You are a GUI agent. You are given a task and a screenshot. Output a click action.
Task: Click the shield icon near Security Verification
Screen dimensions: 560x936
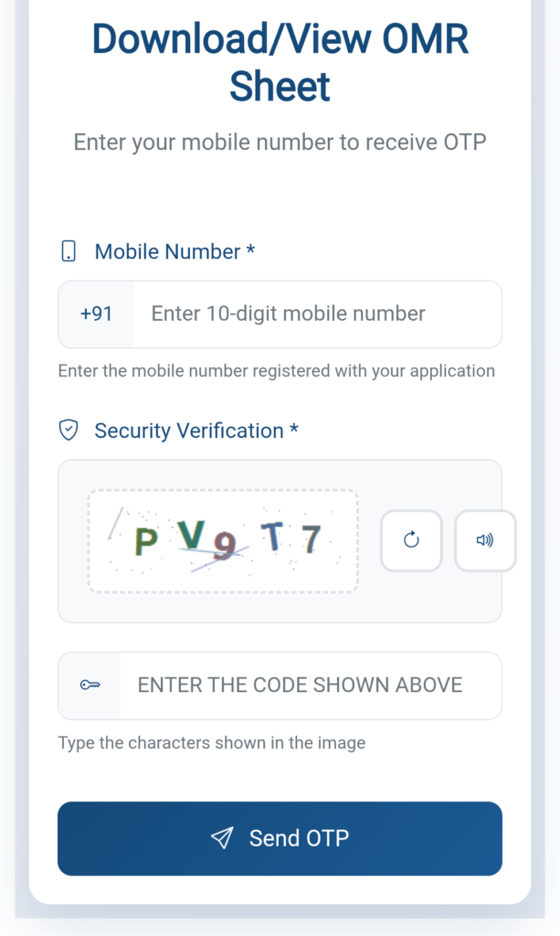pyautogui.click(x=69, y=431)
